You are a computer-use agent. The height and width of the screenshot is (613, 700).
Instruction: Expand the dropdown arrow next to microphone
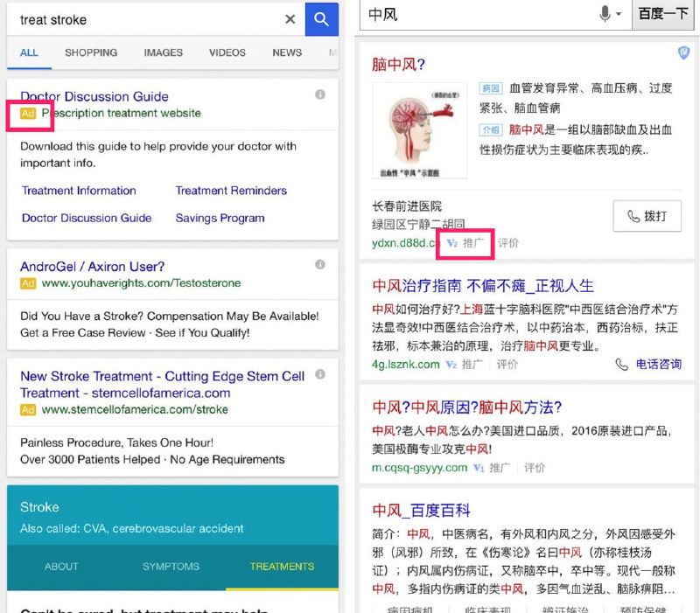619,15
